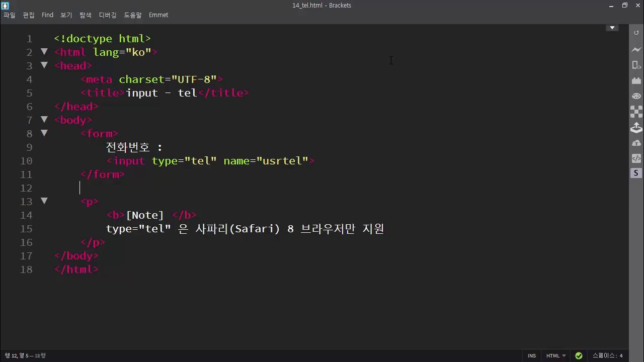Screen dimensions: 644x362
Task: Click the 사파리(Safari) text on line 15
Action: coord(237,229)
